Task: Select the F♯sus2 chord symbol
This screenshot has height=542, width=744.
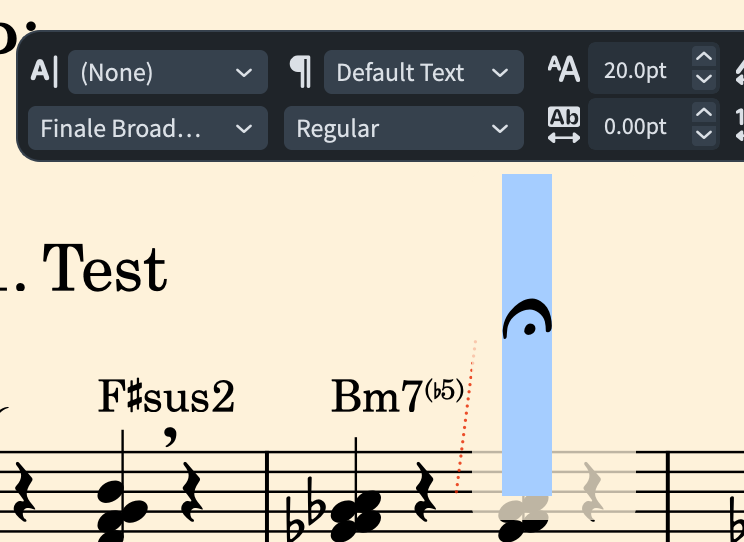Action: click(x=166, y=397)
